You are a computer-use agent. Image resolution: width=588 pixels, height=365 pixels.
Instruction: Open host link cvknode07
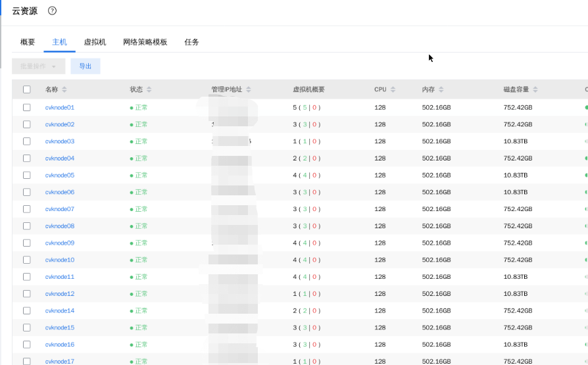[60, 209]
